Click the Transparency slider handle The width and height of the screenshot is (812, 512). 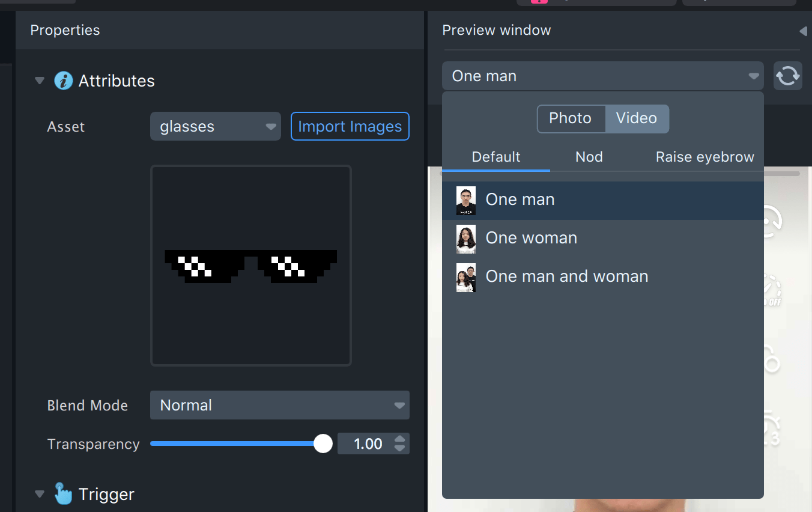[323, 443]
